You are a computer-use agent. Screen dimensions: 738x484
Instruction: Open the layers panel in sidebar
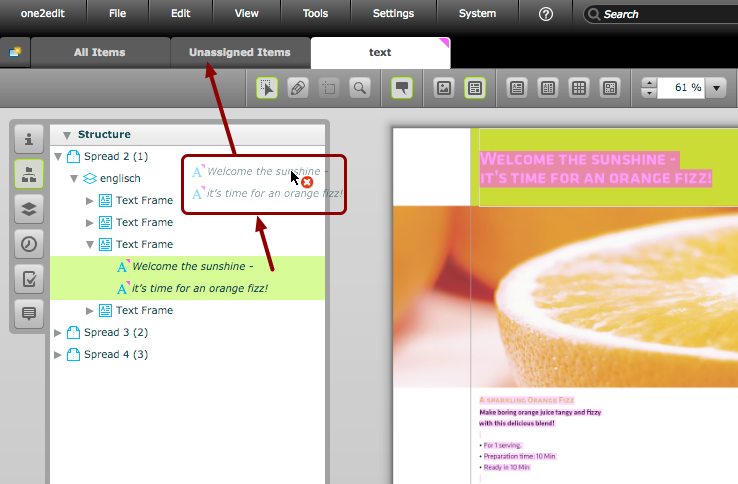point(29,209)
